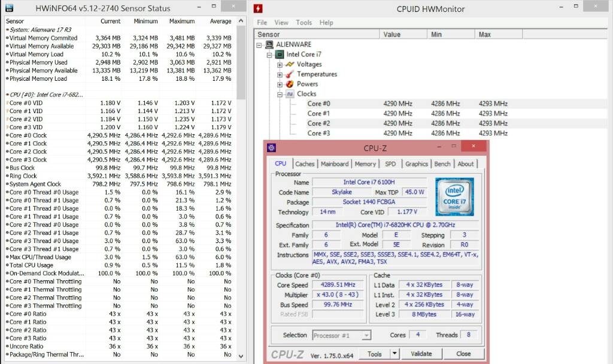Click the HWiNFO scrollbar down arrow

241,356
